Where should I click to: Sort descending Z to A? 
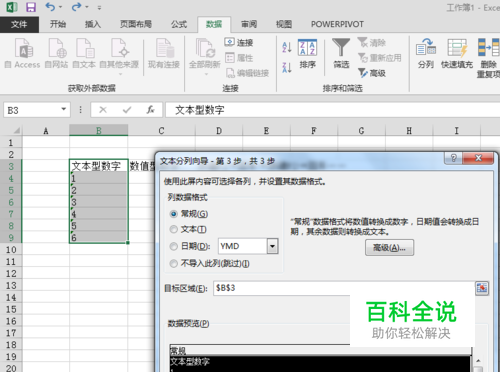(x=287, y=67)
